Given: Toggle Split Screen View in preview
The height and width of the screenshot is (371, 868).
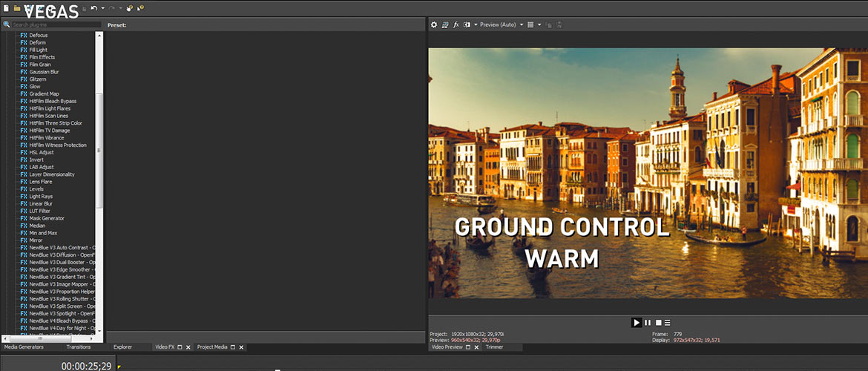Looking at the screenshot, I should (467, 24).
